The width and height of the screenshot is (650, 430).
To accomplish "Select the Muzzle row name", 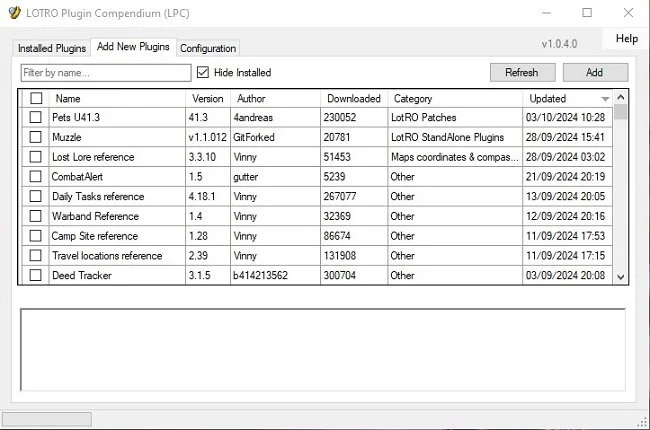I will 67,137.
